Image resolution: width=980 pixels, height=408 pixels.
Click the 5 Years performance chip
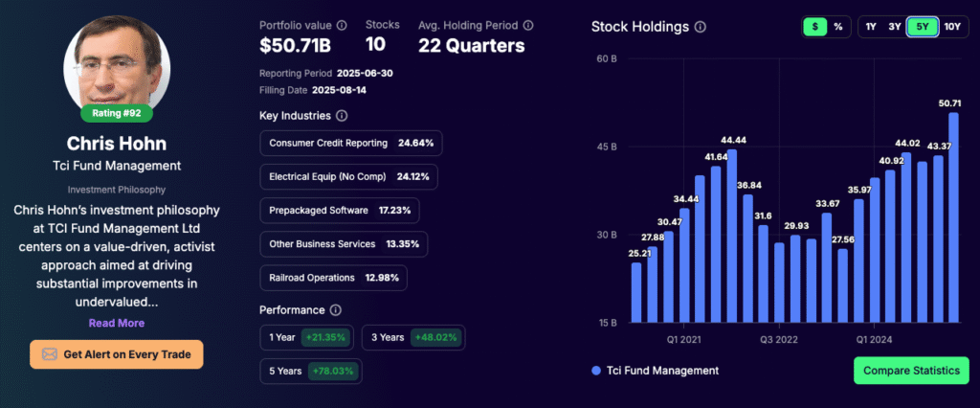[x=311, y=371]
